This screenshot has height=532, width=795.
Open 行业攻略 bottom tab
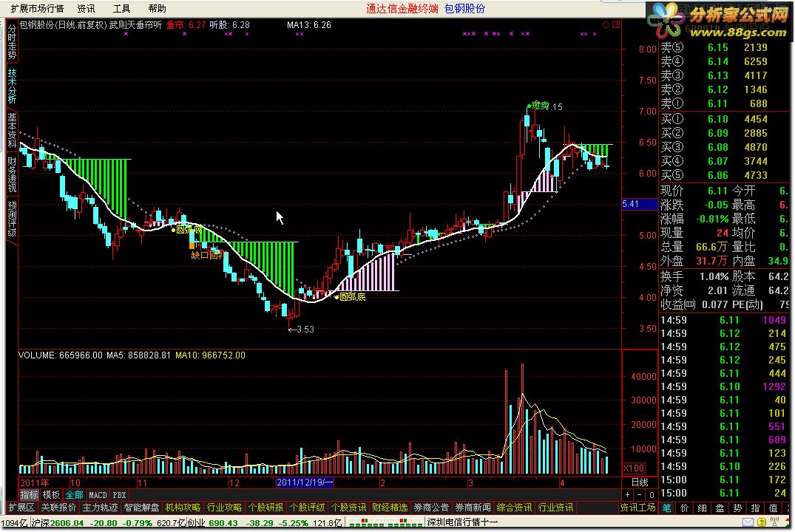point(225,508)
